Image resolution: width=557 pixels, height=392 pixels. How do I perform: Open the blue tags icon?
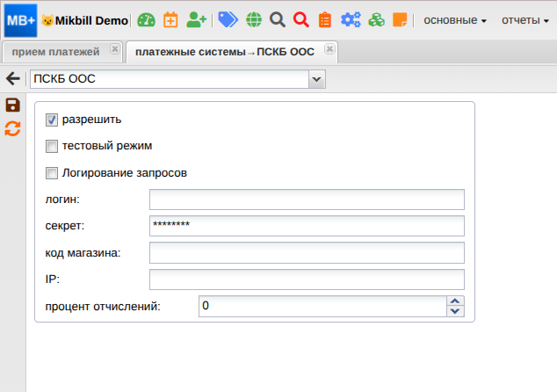coord(228,19)
